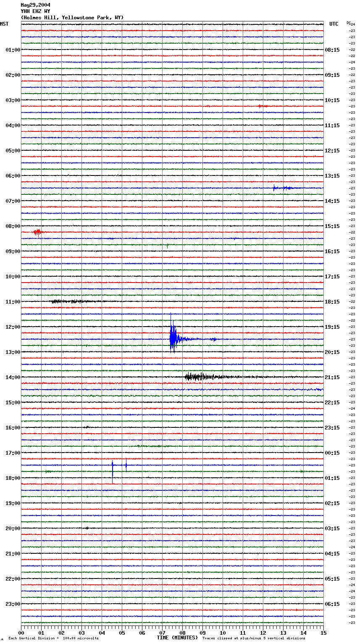Viewport: 357px width, 644px height.
Task: Click the 08:15 UTC time label
Action: coord(332,50)
